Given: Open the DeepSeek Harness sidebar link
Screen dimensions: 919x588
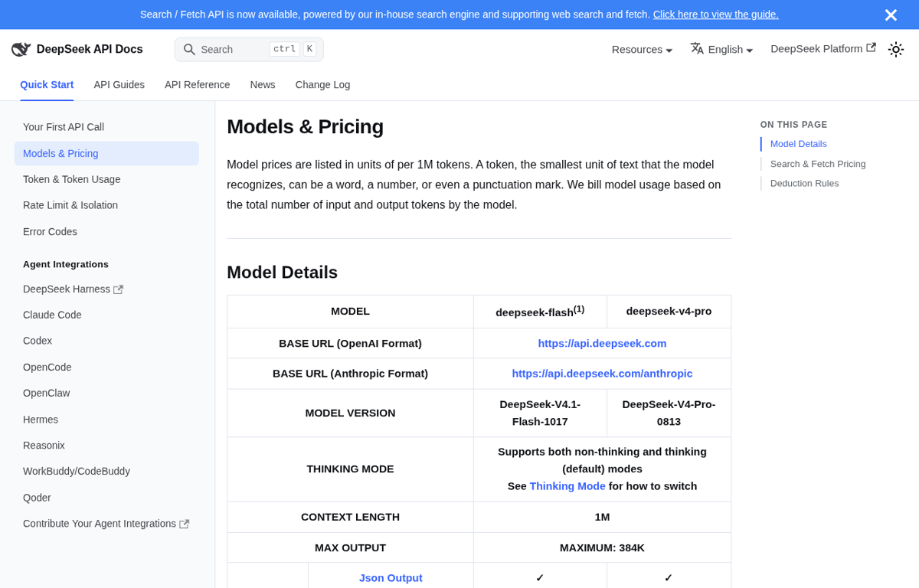Looking at the screenshot, I should [106, 289].
